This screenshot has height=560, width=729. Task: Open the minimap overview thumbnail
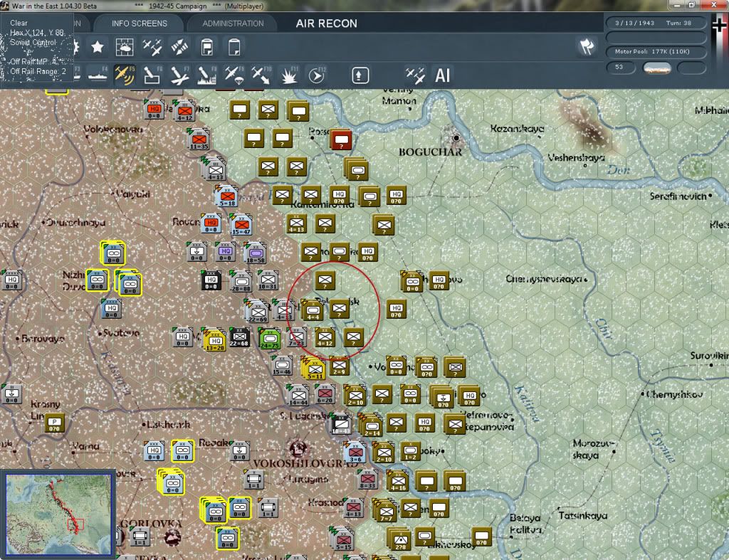(x=58, y=514)
